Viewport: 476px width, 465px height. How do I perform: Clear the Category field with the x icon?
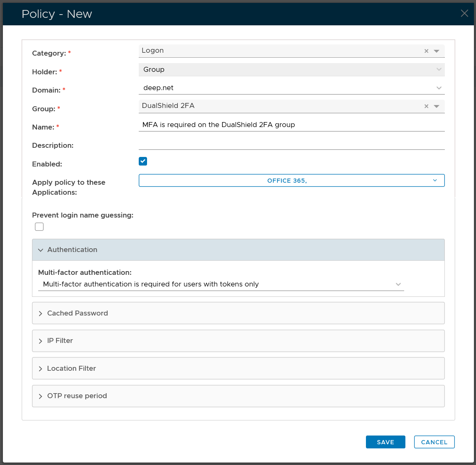click(426, 51)
